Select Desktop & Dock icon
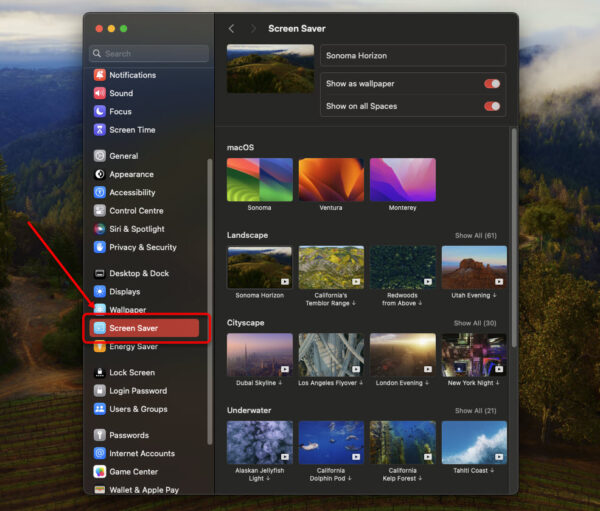The width and height of the screenshot is (600, 511). pos(99,273)
